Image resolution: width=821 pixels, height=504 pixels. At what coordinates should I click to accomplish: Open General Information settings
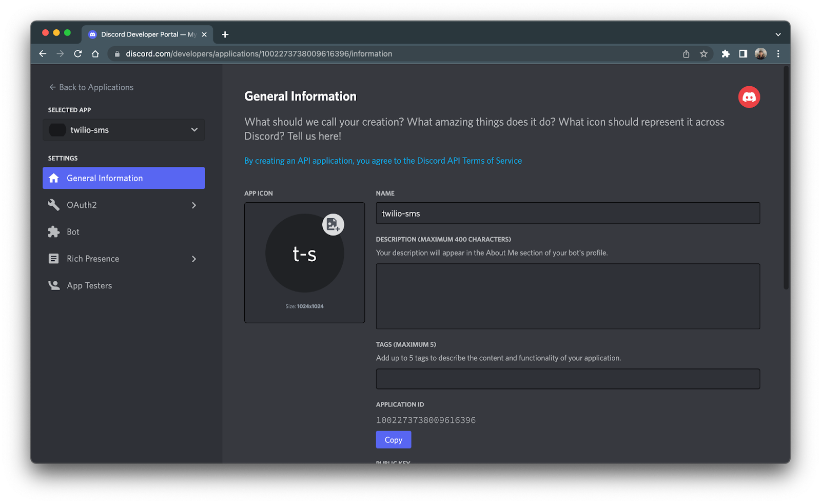124,178
